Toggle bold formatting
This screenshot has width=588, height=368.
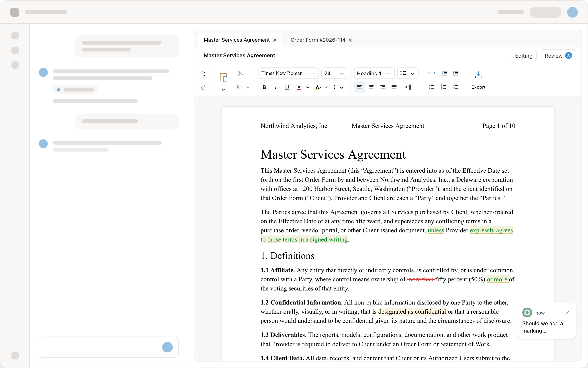[x=264, y=87]
